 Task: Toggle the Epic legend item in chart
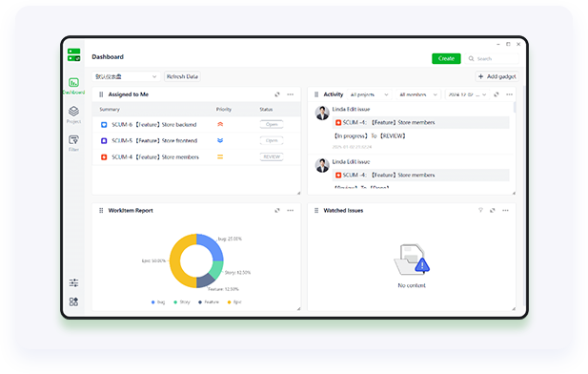click(x=234, y=301)
